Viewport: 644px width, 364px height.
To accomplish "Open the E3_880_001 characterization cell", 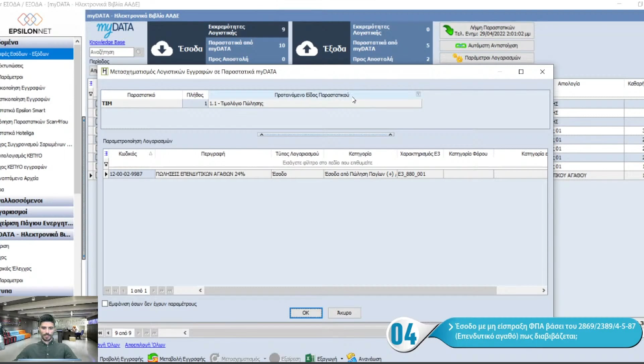I will click(420, 174).
